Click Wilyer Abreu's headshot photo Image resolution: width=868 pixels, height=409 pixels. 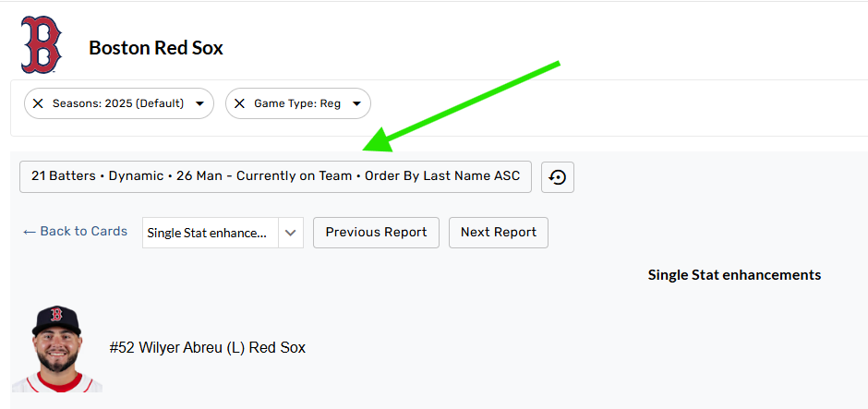56,349
